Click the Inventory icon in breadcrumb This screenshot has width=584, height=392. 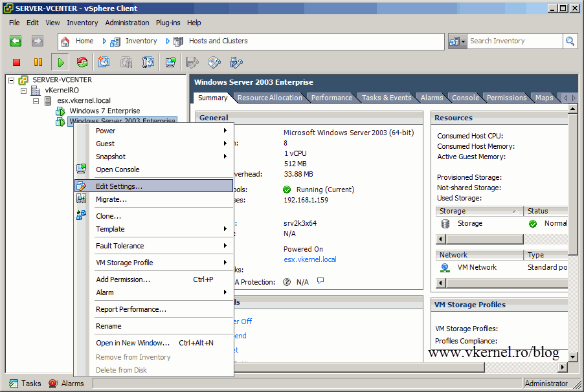pyautogui.click(x=115, y=41)
